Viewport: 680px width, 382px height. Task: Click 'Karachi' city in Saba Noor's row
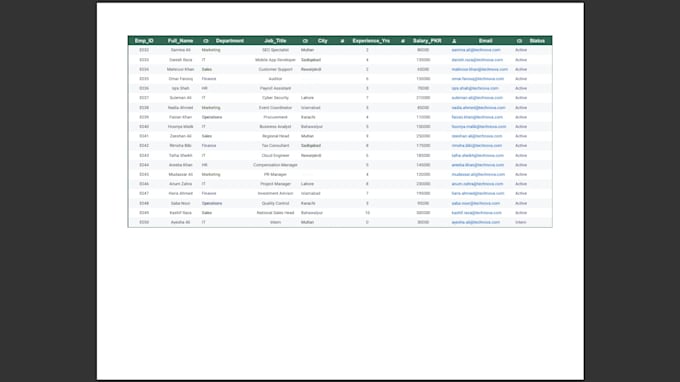(x=308, y=203)
